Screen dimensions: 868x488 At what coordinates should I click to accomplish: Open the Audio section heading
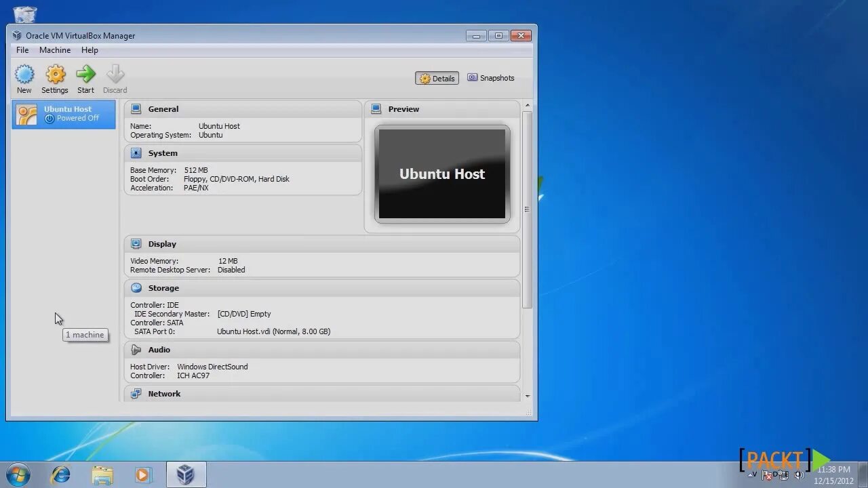tap(159, 350)
